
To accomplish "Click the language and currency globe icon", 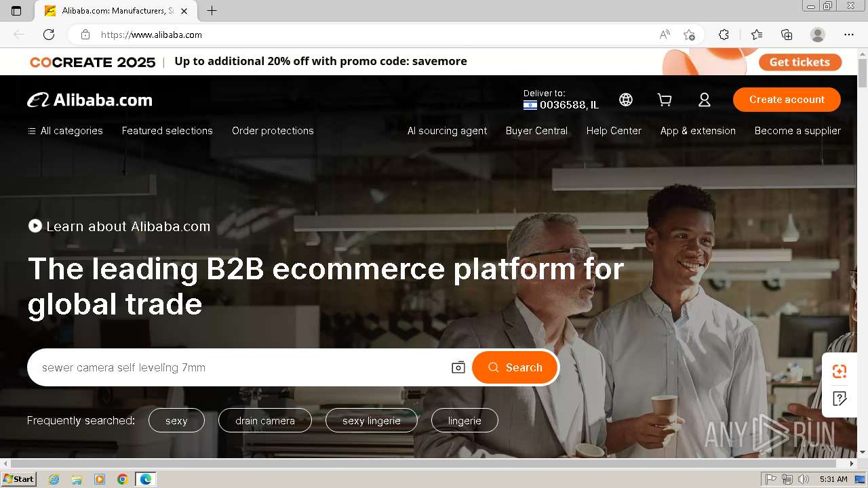I will [x=626, y=100].
